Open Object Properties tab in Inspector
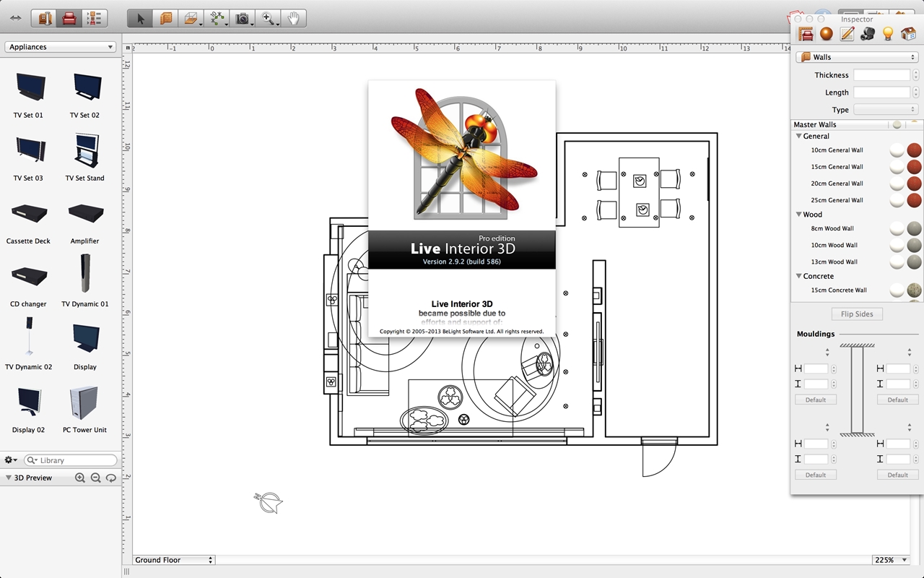This screenshot has width=924, height=578. 806,34
